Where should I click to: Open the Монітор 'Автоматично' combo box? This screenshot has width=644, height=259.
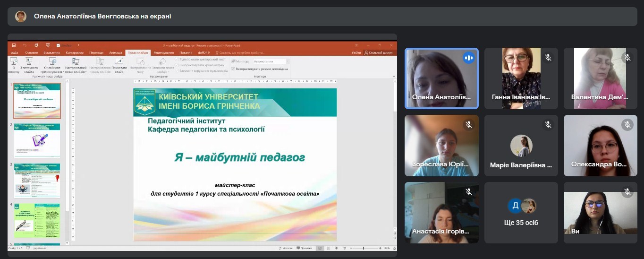(271, 61)
